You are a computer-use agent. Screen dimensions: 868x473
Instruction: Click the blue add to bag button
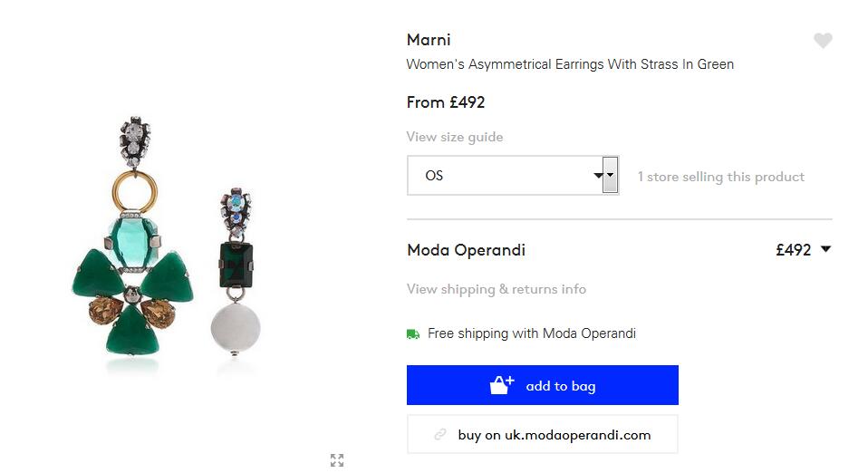[x=543, y=385]
